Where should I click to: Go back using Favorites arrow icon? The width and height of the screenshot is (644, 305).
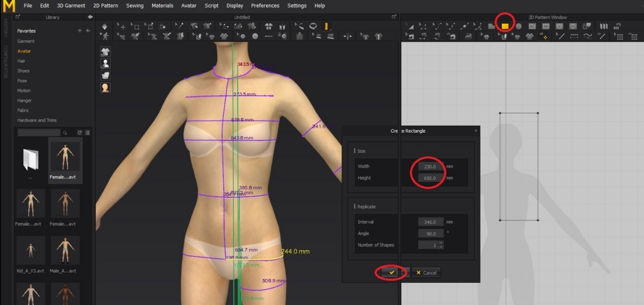pos(88,31)
